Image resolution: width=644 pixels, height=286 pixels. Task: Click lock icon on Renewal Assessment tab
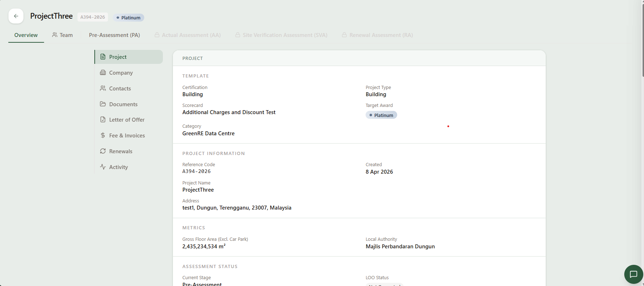(344, 35)
